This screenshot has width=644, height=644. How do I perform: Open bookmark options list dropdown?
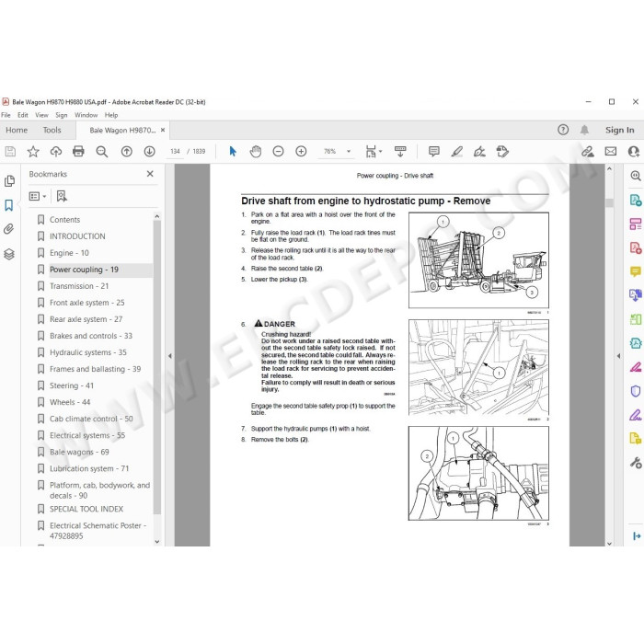click(38, 196)
